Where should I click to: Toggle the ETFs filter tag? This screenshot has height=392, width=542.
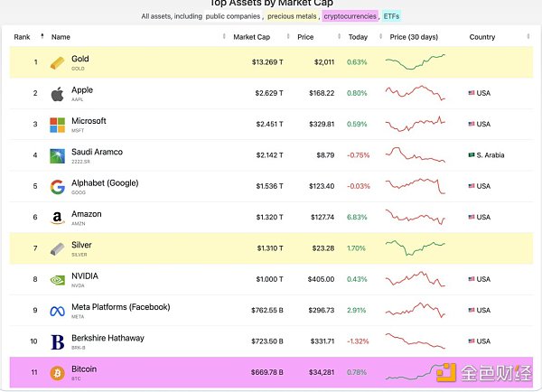pos(391,16)
